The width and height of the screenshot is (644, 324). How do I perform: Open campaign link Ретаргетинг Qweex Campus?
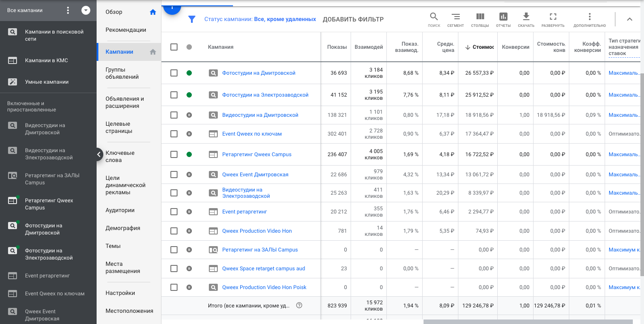pyautogui.click(x=257, y=154)
